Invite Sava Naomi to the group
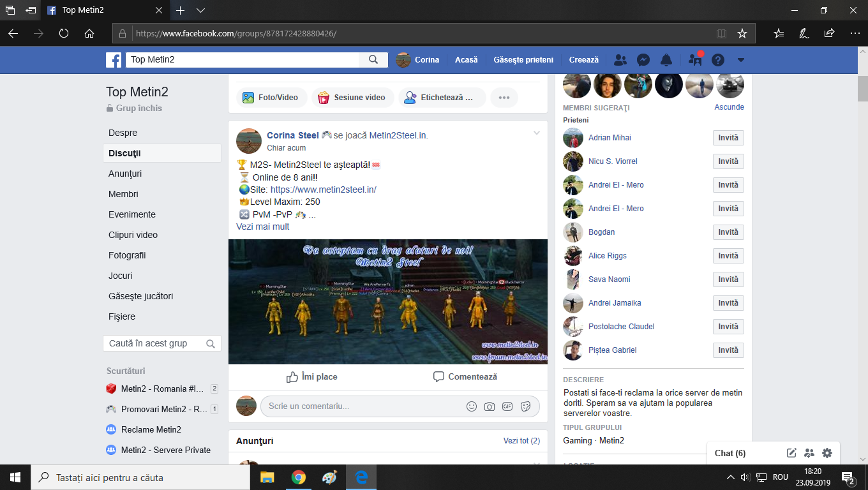The height and width of the screenshot is (490, 868). coord(728,279)
